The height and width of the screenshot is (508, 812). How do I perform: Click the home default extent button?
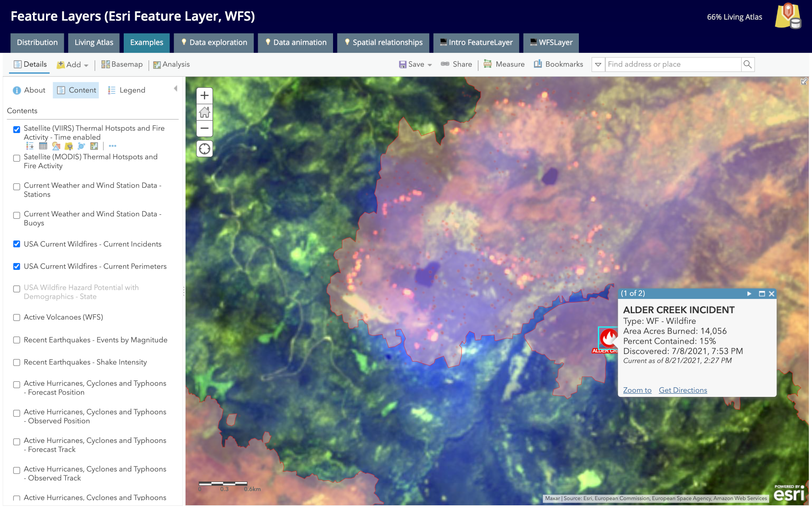(x=205, y=112)
